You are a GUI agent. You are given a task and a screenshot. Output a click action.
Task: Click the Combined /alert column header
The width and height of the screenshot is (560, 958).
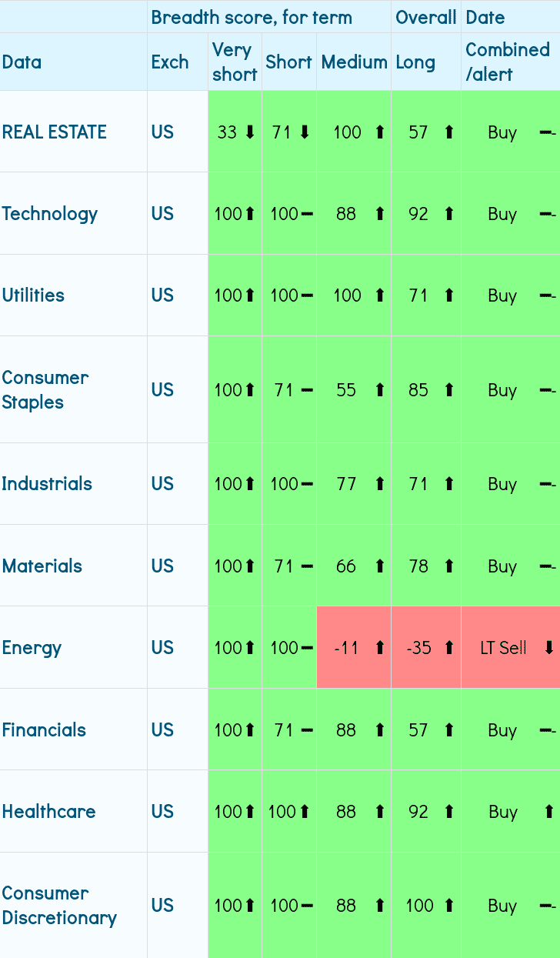tap(508, 62)
